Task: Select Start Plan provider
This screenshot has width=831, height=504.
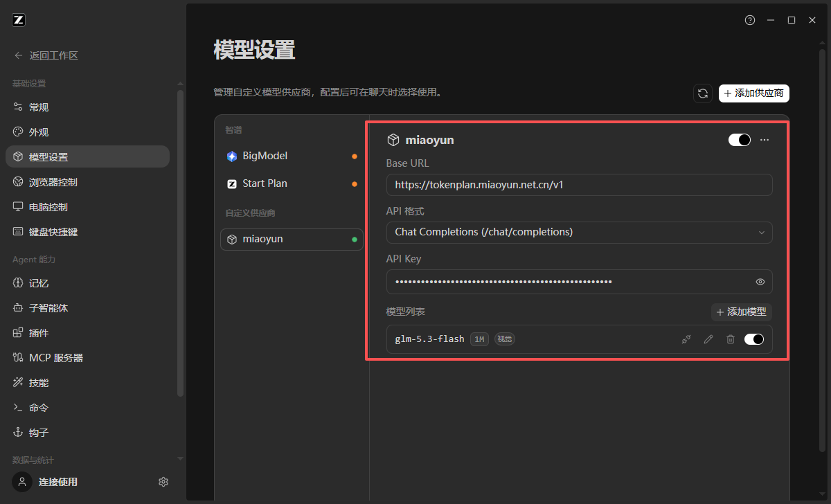Action: pos(292,184)
